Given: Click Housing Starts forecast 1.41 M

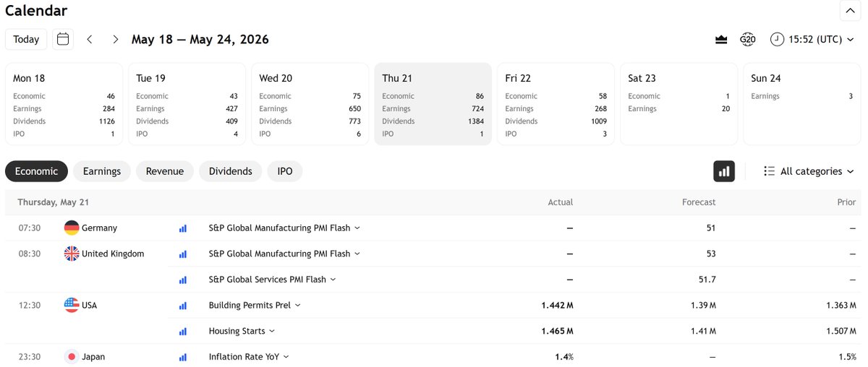Looking at the screenshot, I should pyautogui.click(x=702, y=332).
